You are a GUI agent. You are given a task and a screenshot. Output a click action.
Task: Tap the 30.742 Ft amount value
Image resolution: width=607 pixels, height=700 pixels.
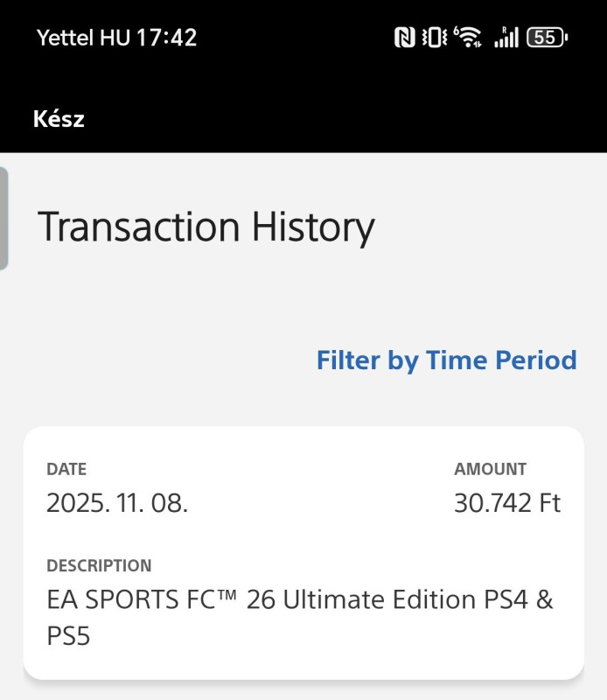(507, 503)
